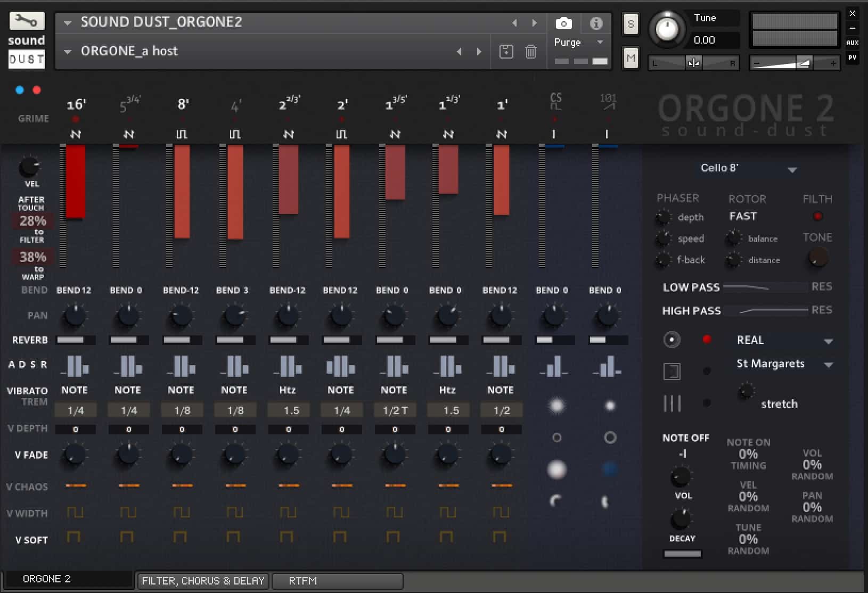Click the 28% aftertouch to filter value
This screenshot has height=593, width=868.
coord(32,221)
